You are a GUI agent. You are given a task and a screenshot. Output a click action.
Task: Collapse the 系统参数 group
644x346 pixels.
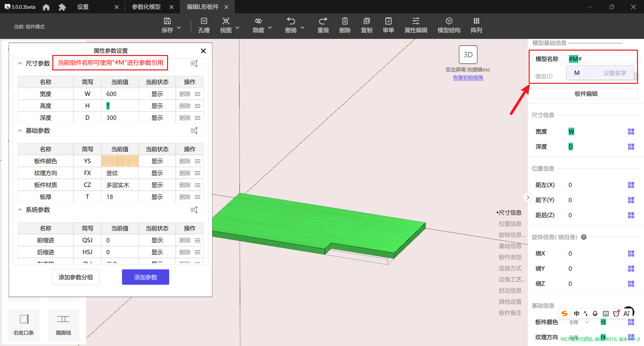click(20, 210)
